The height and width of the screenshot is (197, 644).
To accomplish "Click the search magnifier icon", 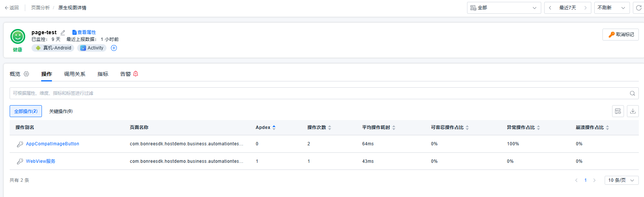I will 632,93.
